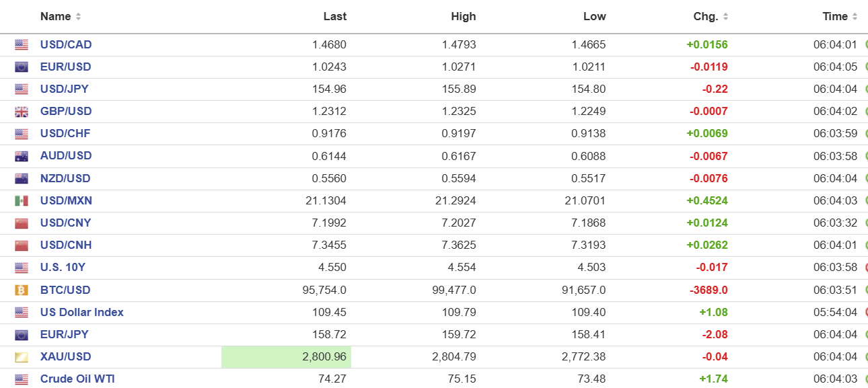Image resolution: width=868 pixels, height=388 pixels.
Task: Sort by Time column sort arrows
Action: point(855,17)
